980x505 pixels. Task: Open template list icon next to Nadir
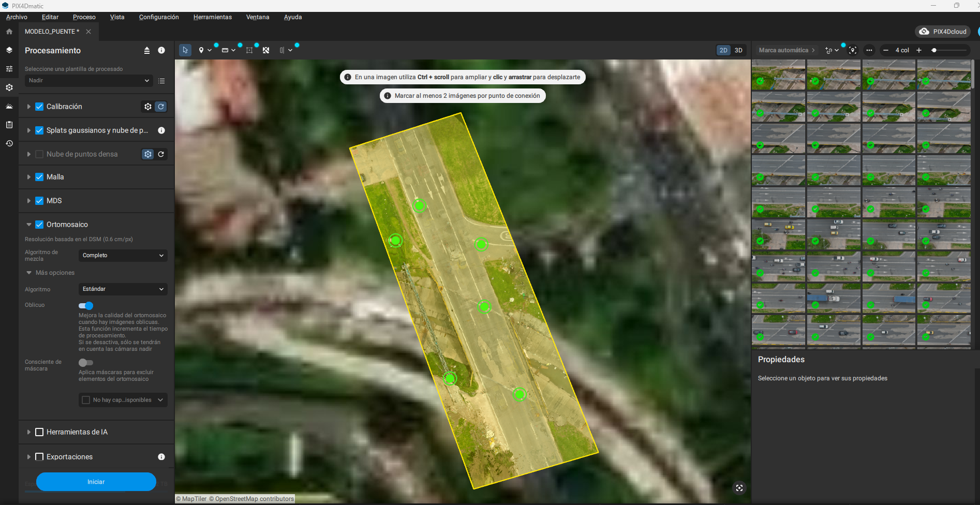click(161, 81)
